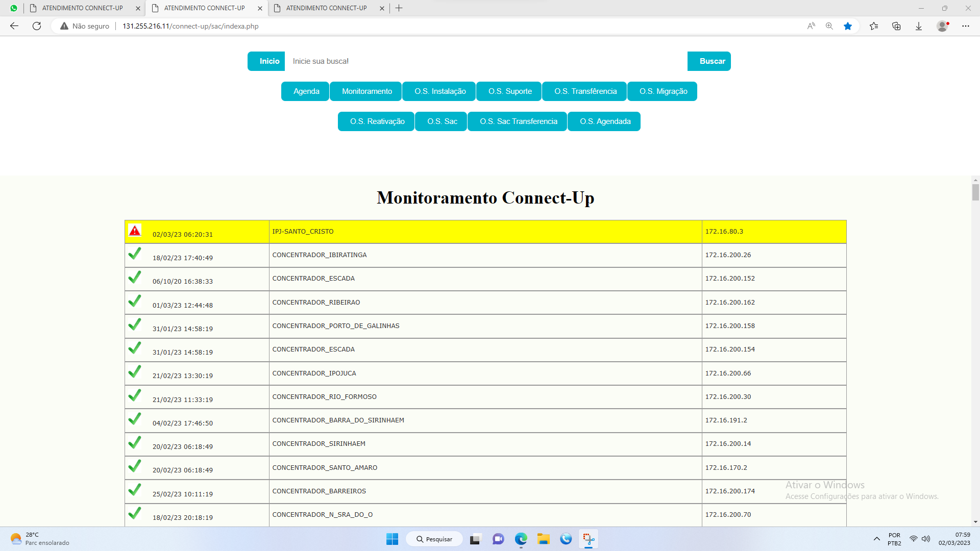Click the green checkmark beside CONCENTRADOR_PORTO_DE_GALINHAS
The height and width of the screenshot is (551, 980).
(135, 324)
